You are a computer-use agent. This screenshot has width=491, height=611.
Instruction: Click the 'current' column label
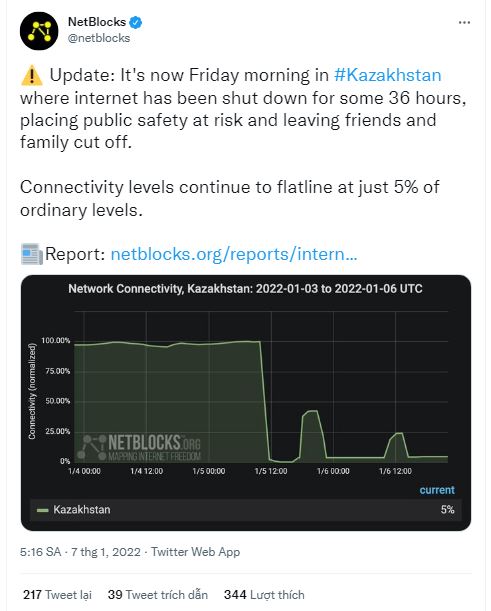click(437, 490)
